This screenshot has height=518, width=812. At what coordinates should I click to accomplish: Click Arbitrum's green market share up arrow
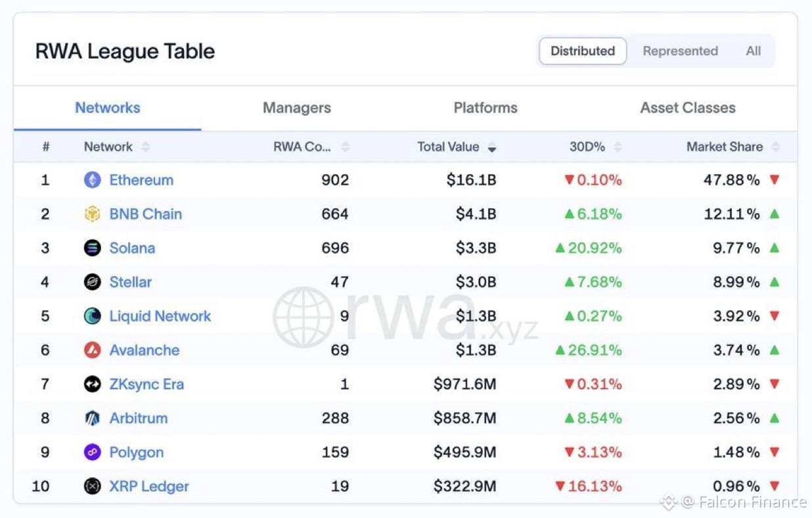point(775,418)
